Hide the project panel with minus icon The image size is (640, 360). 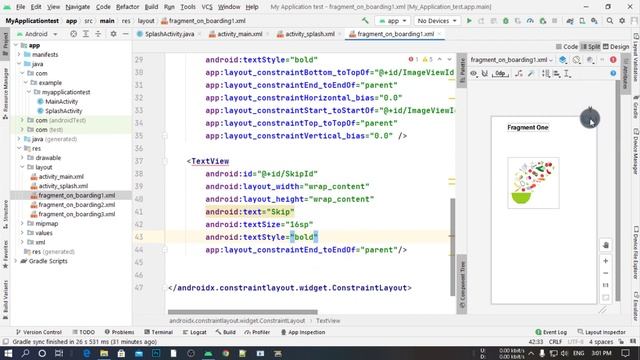(126, 34)
